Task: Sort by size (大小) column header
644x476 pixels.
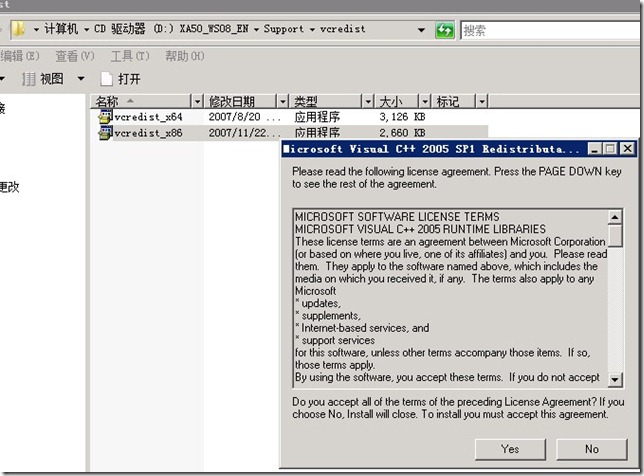Action: click(x=397, y=101)
